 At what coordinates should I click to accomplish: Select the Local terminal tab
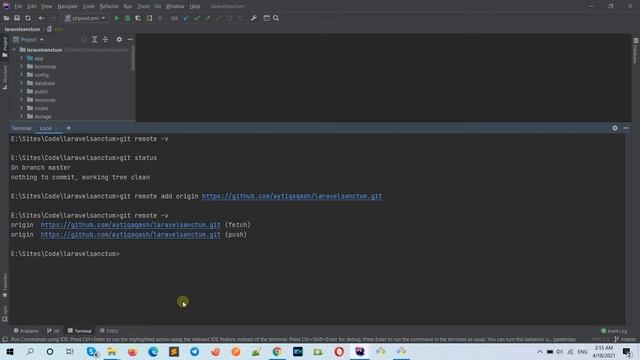click(45, 128)
